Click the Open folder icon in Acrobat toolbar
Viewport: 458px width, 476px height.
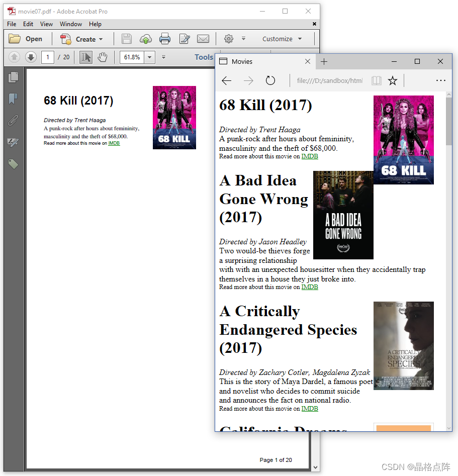tap(14, 39)
